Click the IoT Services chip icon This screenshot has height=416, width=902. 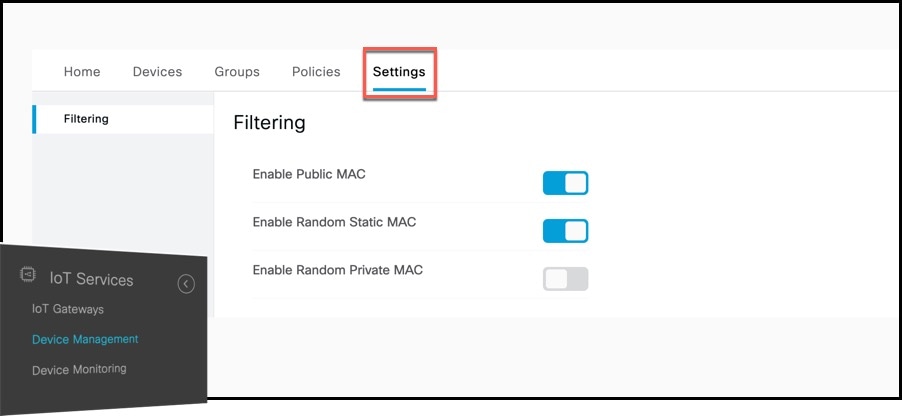[28, 274]
